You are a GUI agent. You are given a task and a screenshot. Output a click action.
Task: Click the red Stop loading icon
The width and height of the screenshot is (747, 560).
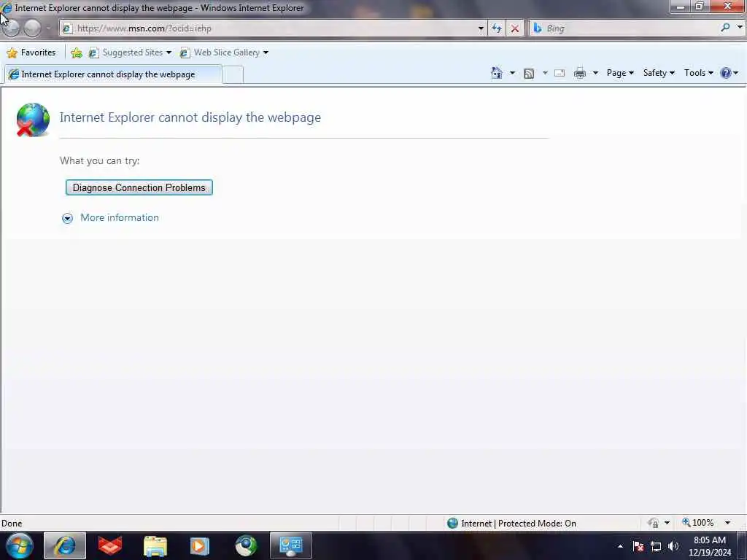[515, 28]
